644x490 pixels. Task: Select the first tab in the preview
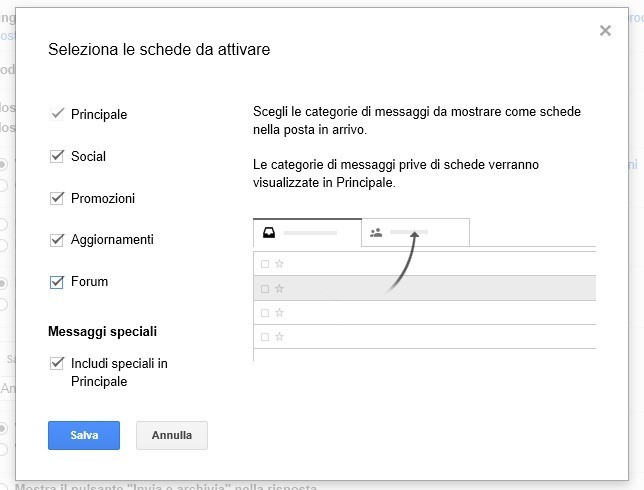coord(306,233)
